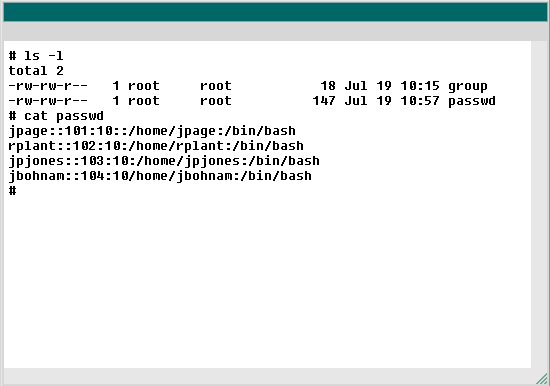Click the passwd file permissions string
Image resolution: width=550 pixels, height=386 pixels.
pos(48,101)
